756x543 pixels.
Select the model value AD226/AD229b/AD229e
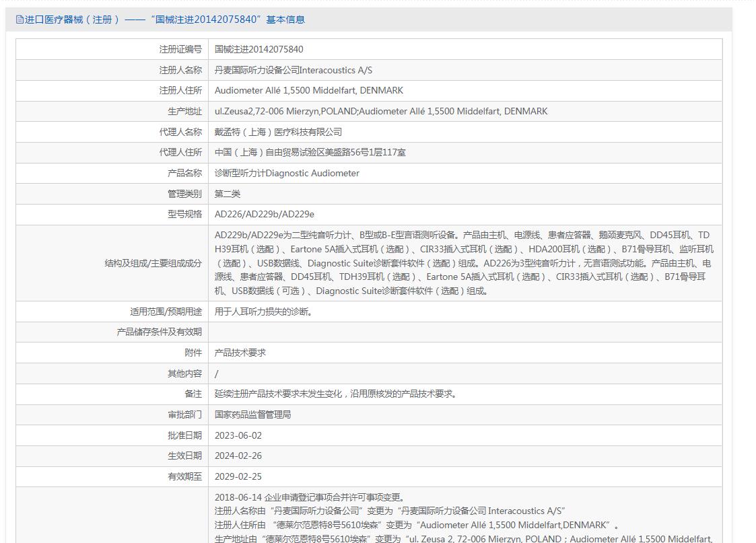(264, 215)
